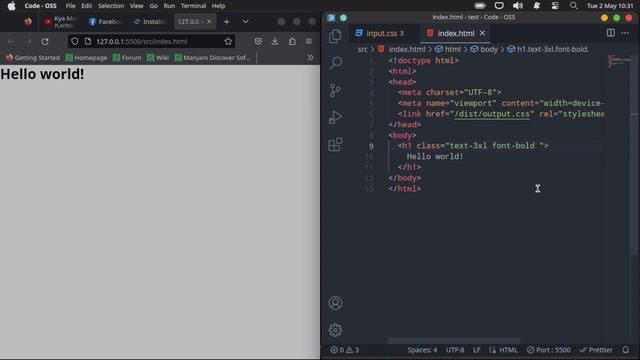
Task: Open the Selection menu
Action: point(111,6)
